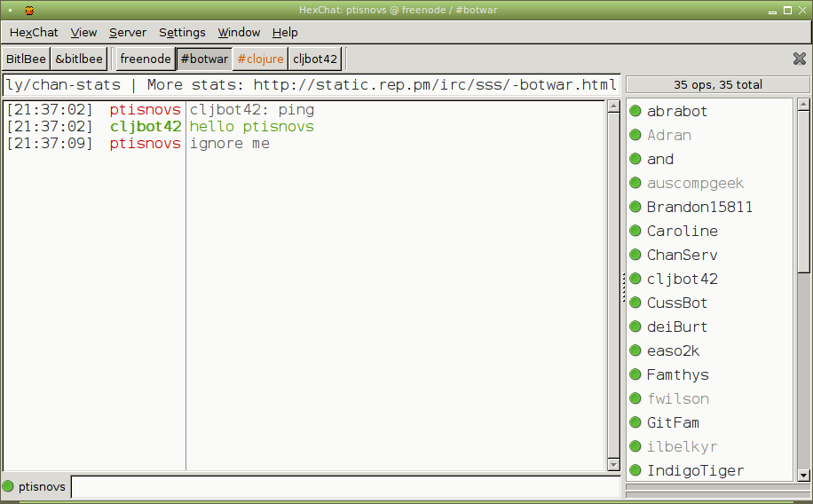Open the Help menu

click(285, 32)
